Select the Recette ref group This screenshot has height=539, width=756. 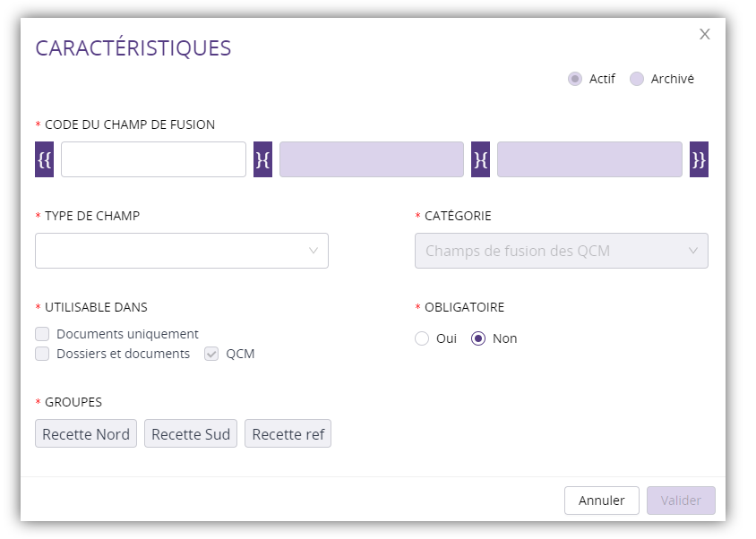[288, 434]
